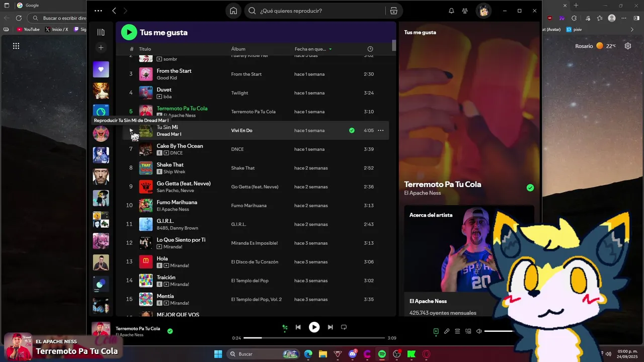Open Spotify notifications bell

pyautogui.click(x=451, y=11)
